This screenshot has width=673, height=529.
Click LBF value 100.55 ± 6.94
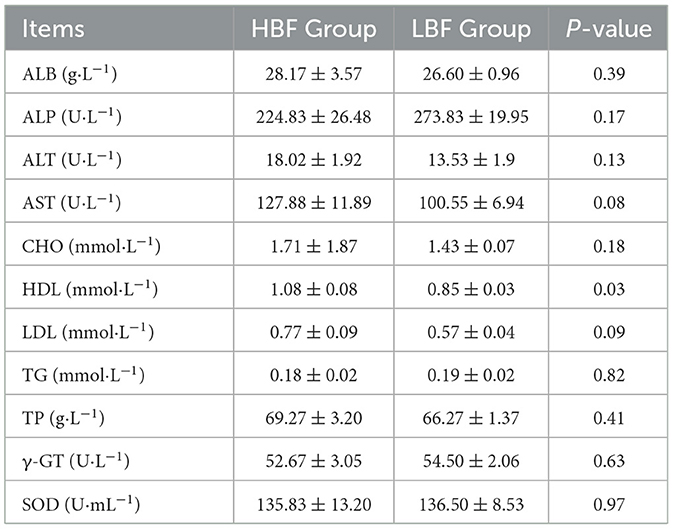click(x=467, y=203)
